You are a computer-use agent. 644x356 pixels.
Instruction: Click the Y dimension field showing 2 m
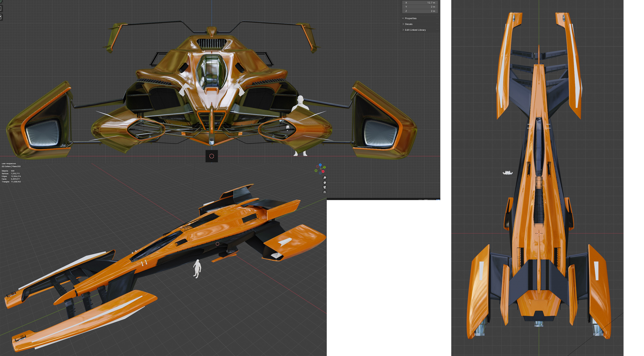pyautogui.click(x=420, y=7)
